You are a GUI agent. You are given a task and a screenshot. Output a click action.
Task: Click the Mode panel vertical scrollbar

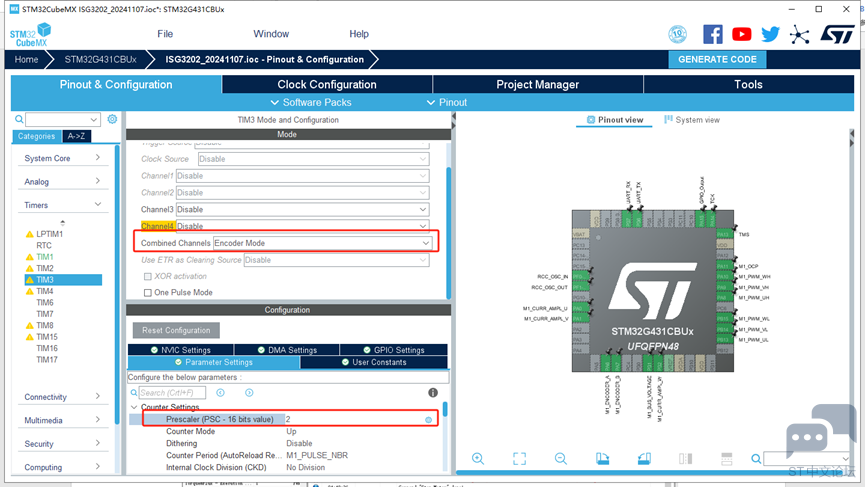click(448, 232)
